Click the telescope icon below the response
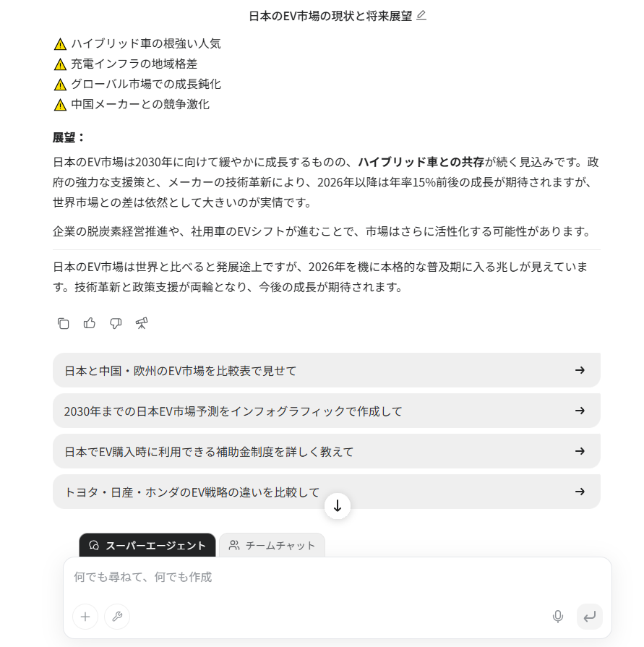This screenshot has height=647, width=644. pos(142,323)
